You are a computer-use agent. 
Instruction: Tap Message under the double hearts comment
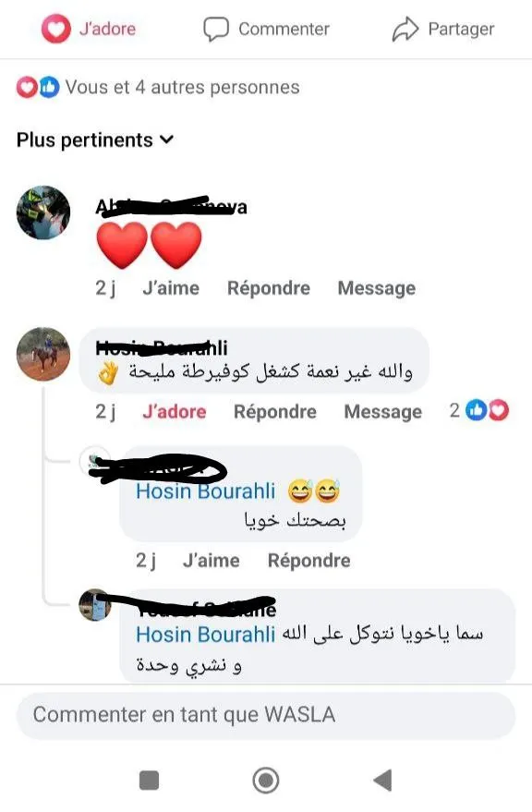(x=377, y=288)
